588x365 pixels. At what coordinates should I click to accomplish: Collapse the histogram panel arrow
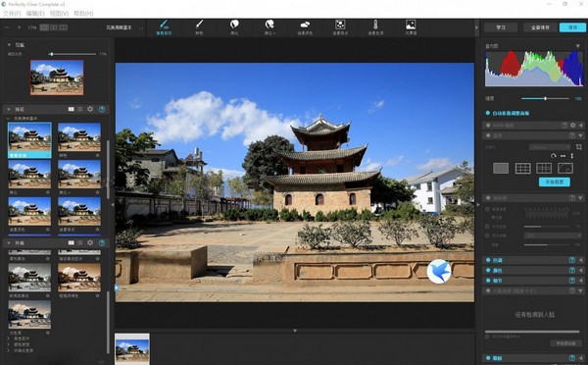coord(578,46)
